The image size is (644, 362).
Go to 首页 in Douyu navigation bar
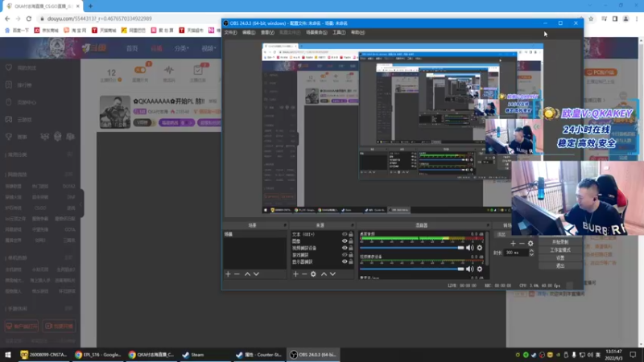point(132,48)
